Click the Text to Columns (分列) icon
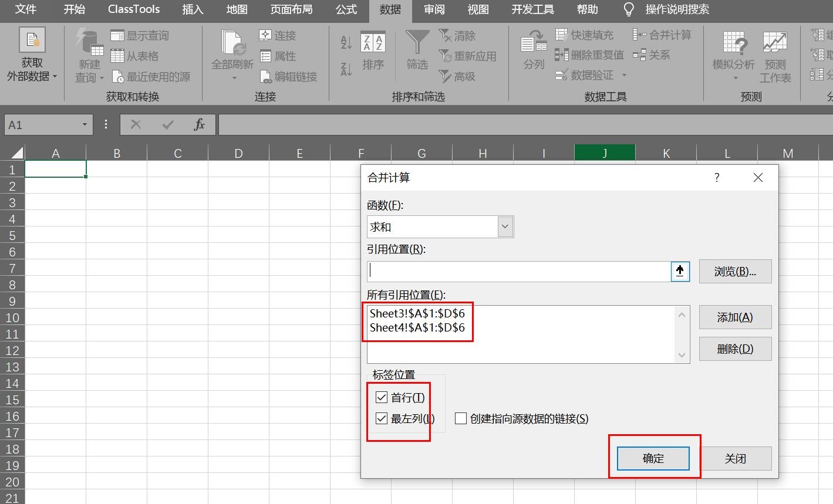 pos(533,44)
